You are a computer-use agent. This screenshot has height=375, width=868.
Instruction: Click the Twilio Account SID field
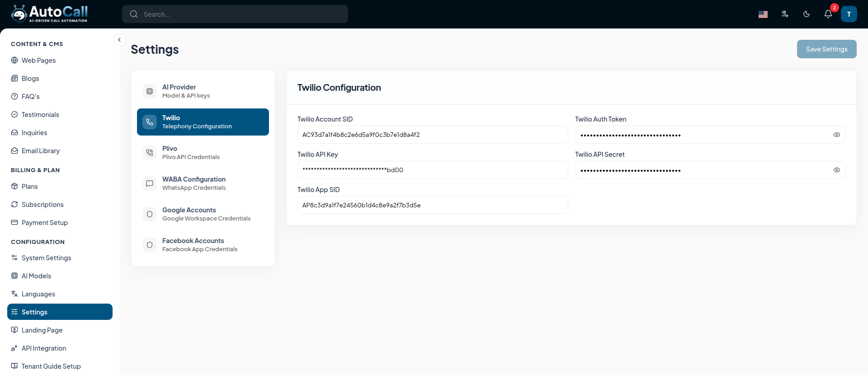coord(433,135)
